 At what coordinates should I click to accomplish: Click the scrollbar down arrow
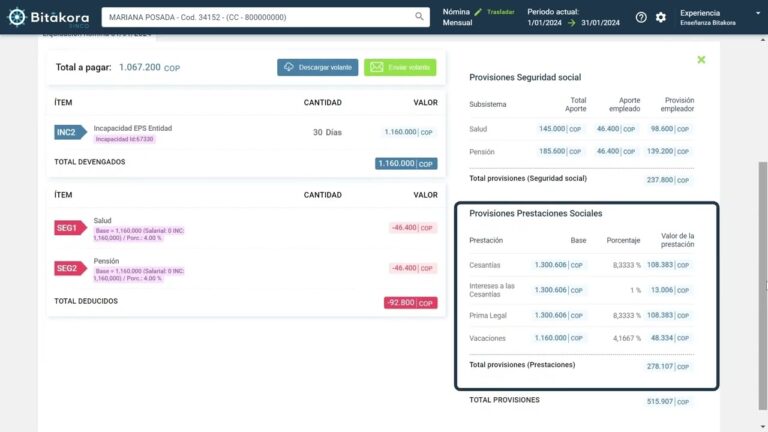(x=763, y=427)
